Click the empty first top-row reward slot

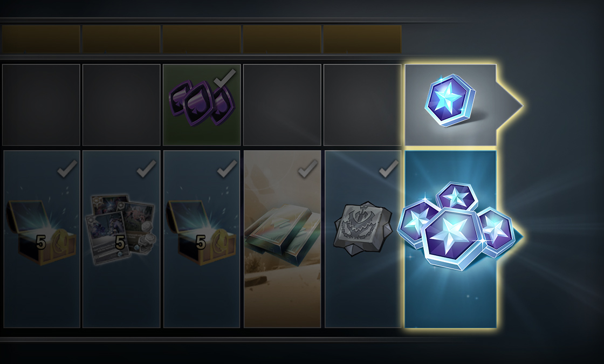pyautogui.click(x=41, y=105)
